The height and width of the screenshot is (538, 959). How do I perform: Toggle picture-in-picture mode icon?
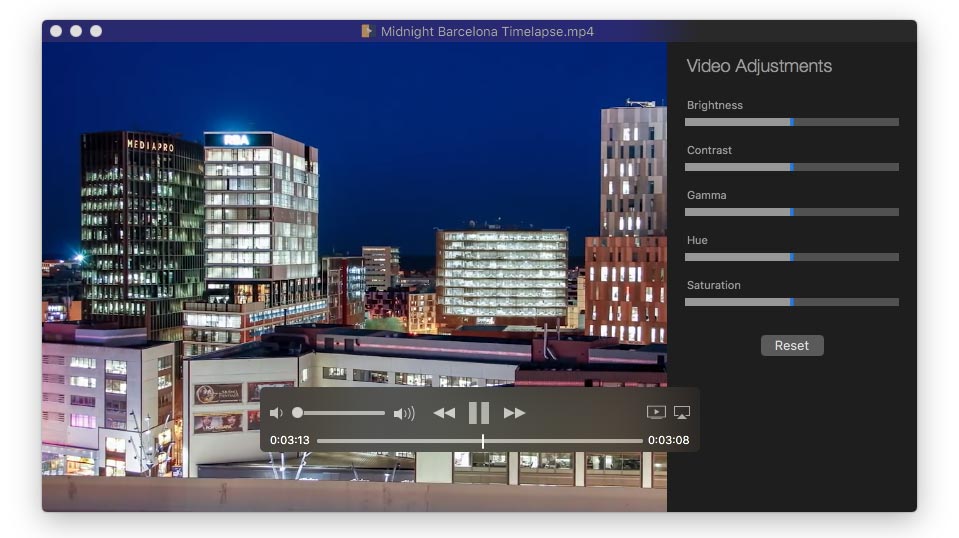click(x=656, y=412)
